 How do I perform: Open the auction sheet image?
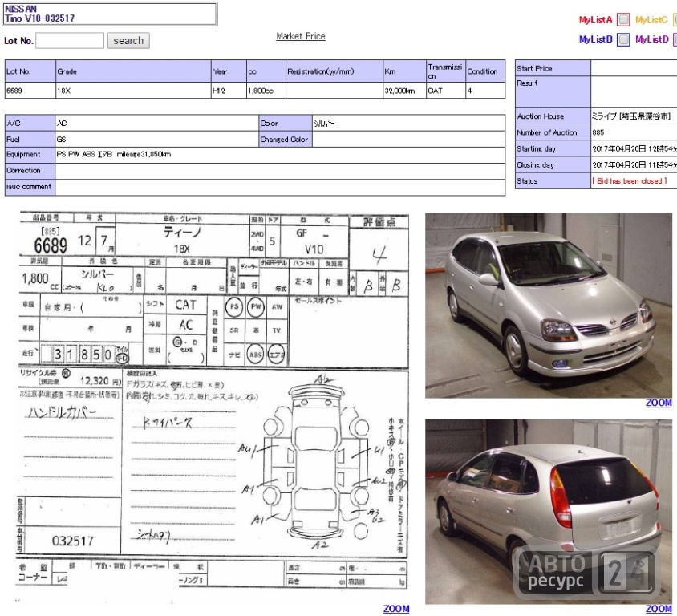coord(213,406)
